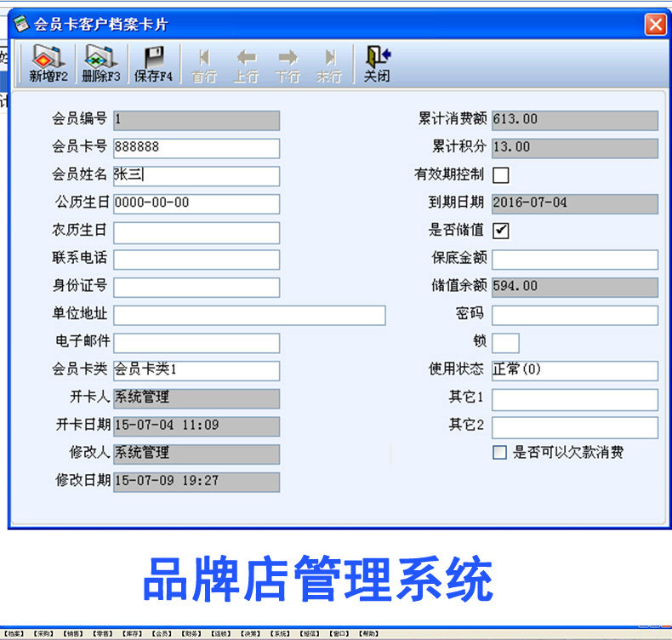Click the 会员编号 field showing 1

pos(196,120)
